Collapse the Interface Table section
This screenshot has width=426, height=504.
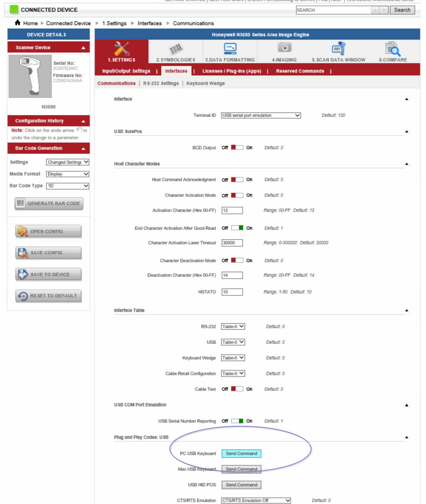coord(406,310)
